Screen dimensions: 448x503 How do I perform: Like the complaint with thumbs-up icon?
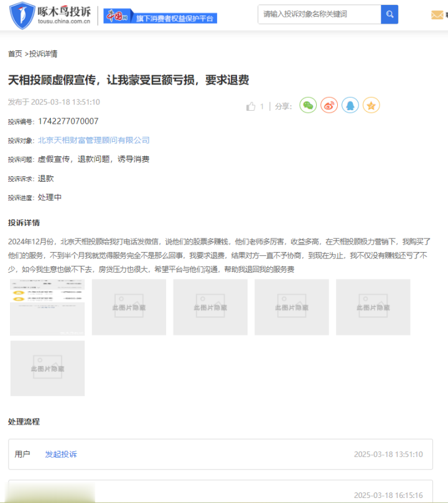(x=251, y=106)
